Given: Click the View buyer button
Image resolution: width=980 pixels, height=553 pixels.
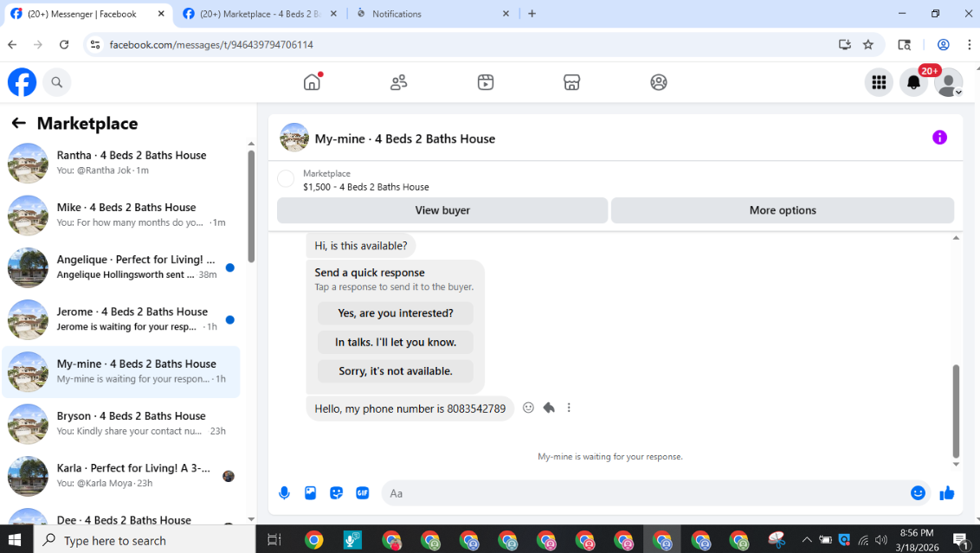Looking at the screenshot, I should coord(442,210).
